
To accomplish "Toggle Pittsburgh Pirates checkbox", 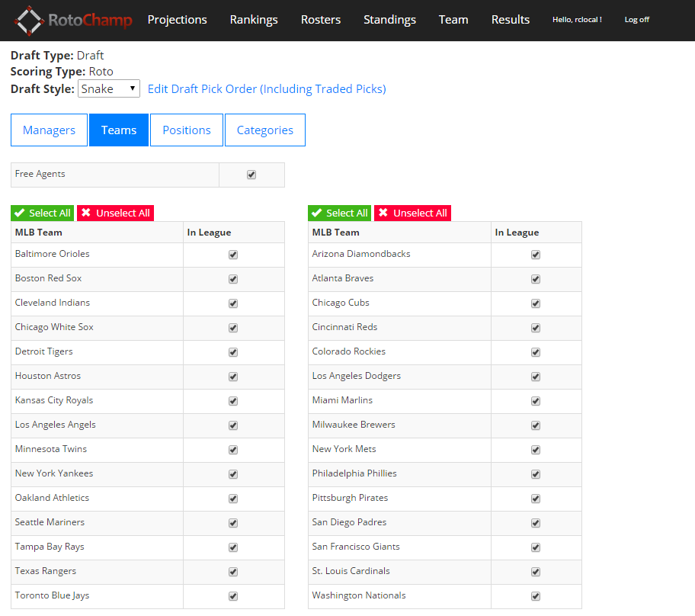I will point(536,499).
